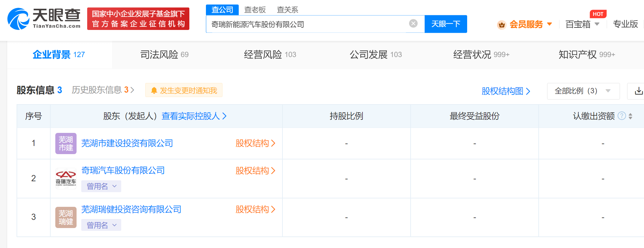Select the 查公司 search tab

[x=222, y=10]
